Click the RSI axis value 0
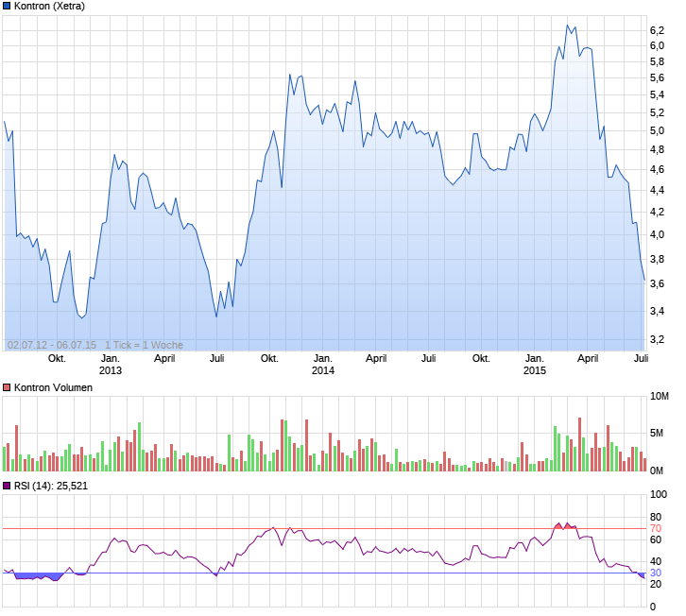The image size is (686, 616). (x=653, y=607)
